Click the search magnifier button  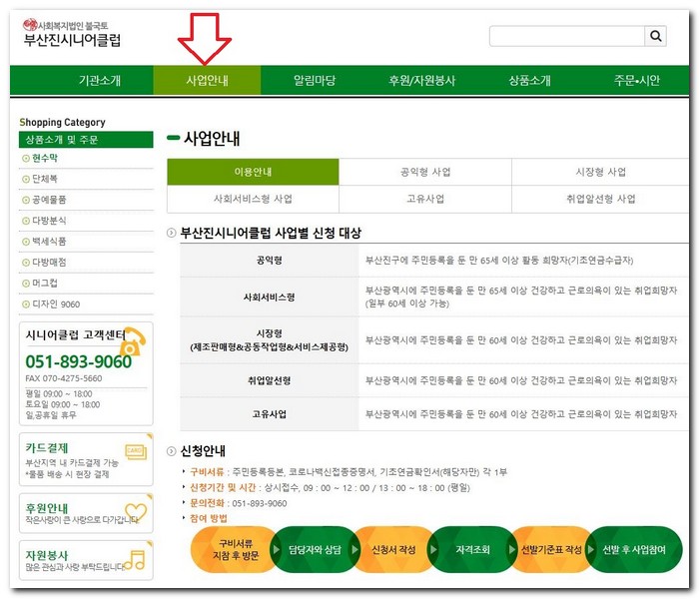coord(655,36)
